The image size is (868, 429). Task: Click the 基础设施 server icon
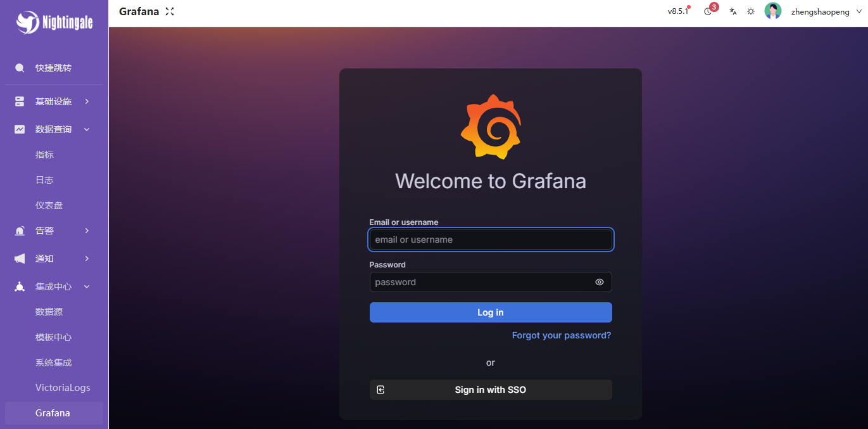tap(20, 101)
